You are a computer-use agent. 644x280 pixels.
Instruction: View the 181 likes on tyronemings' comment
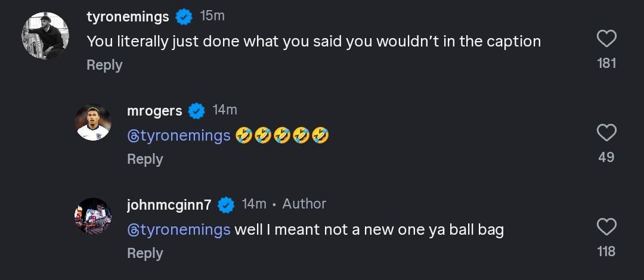606,63
